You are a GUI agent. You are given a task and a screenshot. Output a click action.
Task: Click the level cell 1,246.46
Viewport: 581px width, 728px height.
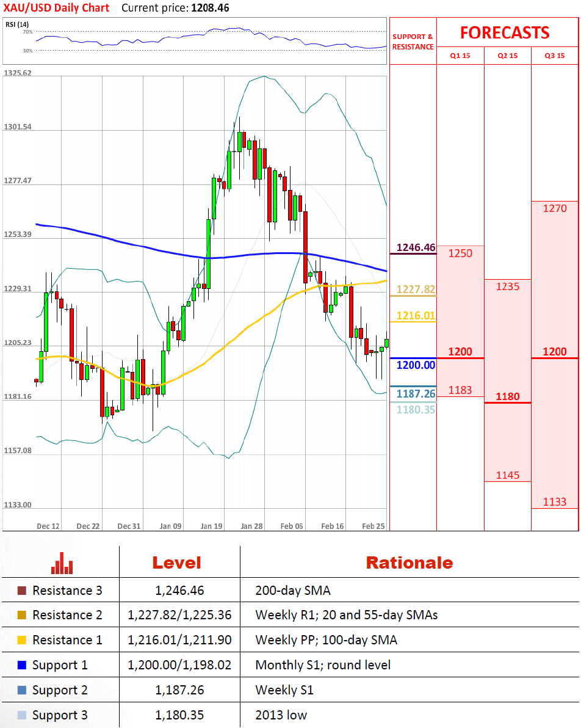[179, 591]
